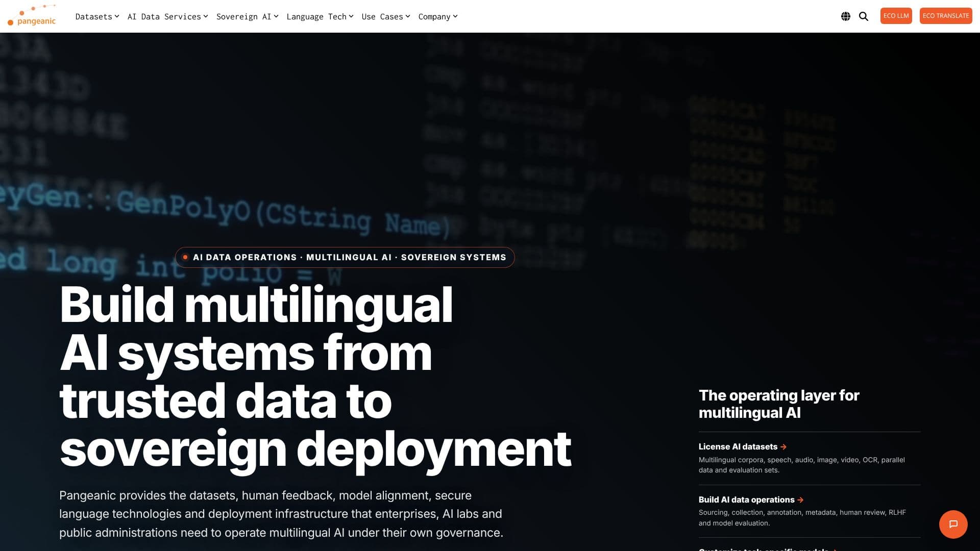980x551 pixels.
Task: Expand the Sovereign AI menu
Action: pos(247,16)
